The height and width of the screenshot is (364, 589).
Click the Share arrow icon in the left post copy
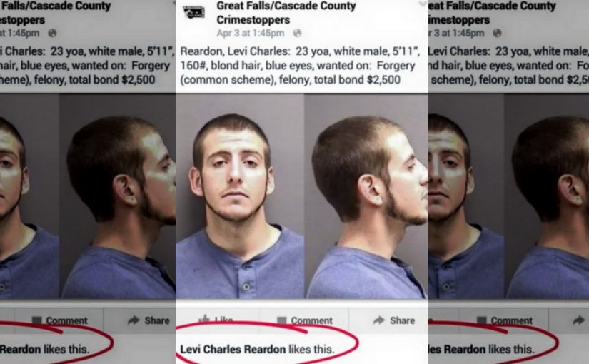pyautogui.click(x=134, y=320)
